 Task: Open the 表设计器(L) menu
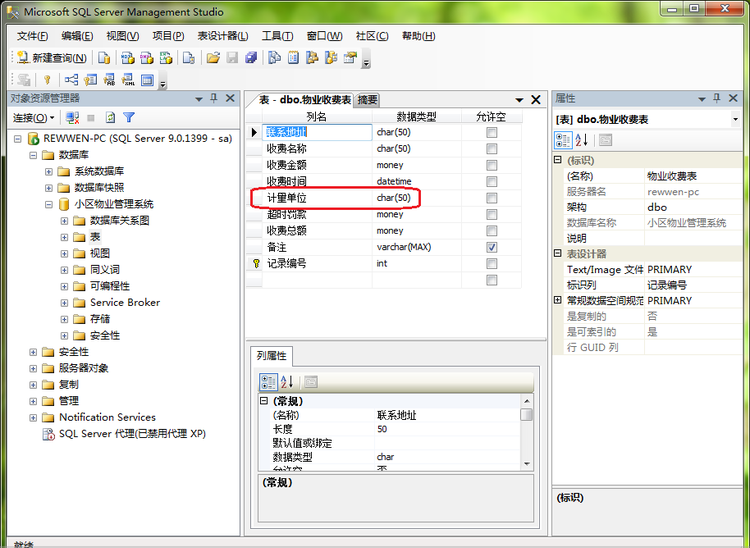(223, 36)
